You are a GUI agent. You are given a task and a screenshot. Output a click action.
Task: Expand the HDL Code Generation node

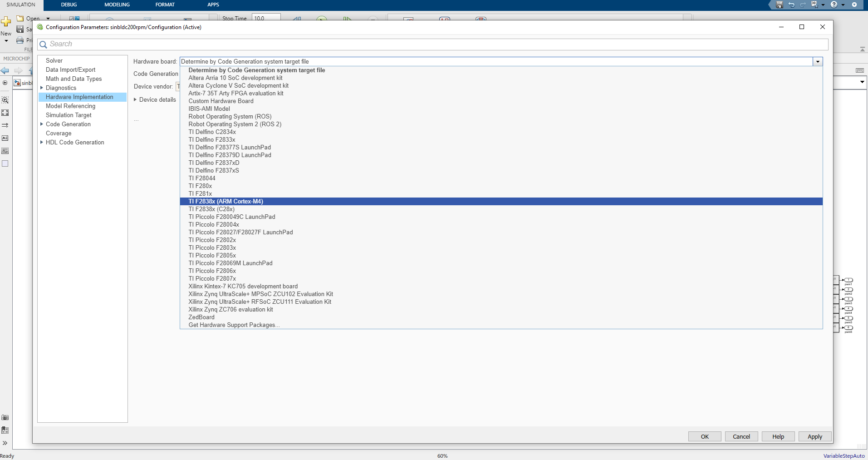[41, 142]
